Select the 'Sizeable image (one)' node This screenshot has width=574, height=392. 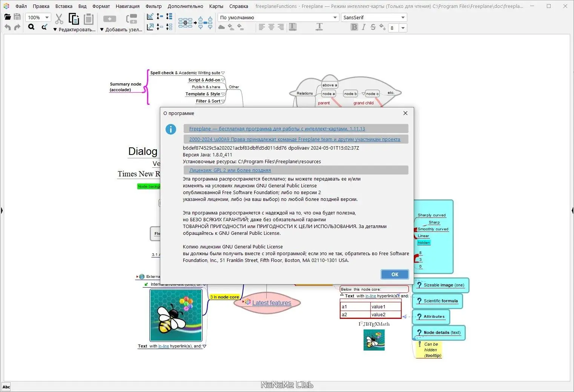click(x=440, y=285)
